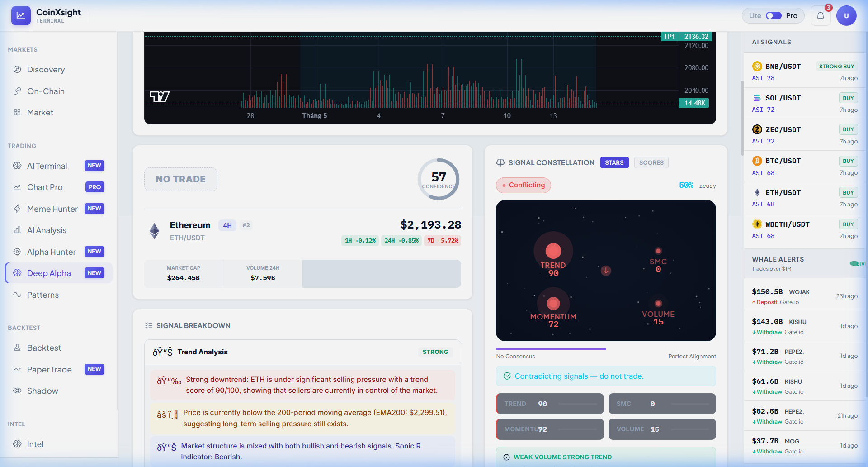
Task: Open the notifications bell
Action: [x=821, y=16]
